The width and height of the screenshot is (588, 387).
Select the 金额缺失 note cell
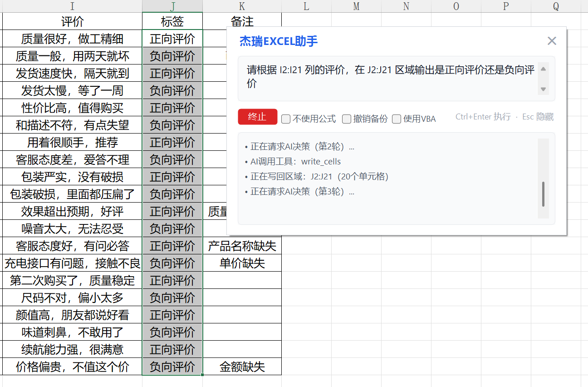coord(242,367)
